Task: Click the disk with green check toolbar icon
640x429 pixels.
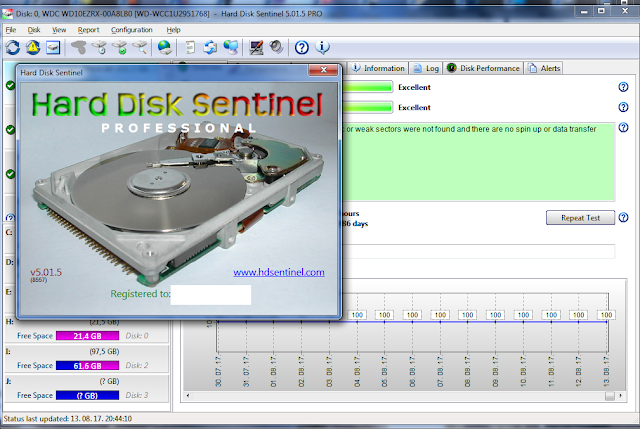Action: 120,48
